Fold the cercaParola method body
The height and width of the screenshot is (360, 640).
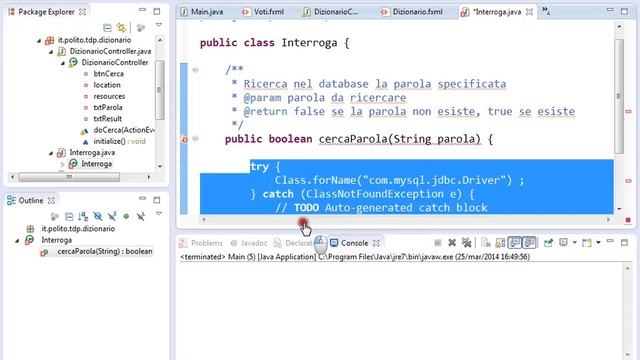tap(195, 139)
